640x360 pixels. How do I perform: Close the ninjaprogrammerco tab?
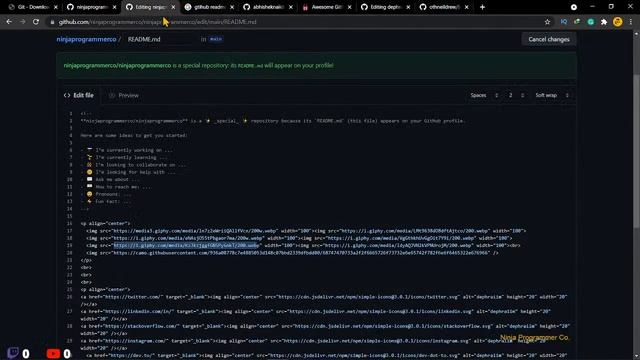click(x=115, y=7)
